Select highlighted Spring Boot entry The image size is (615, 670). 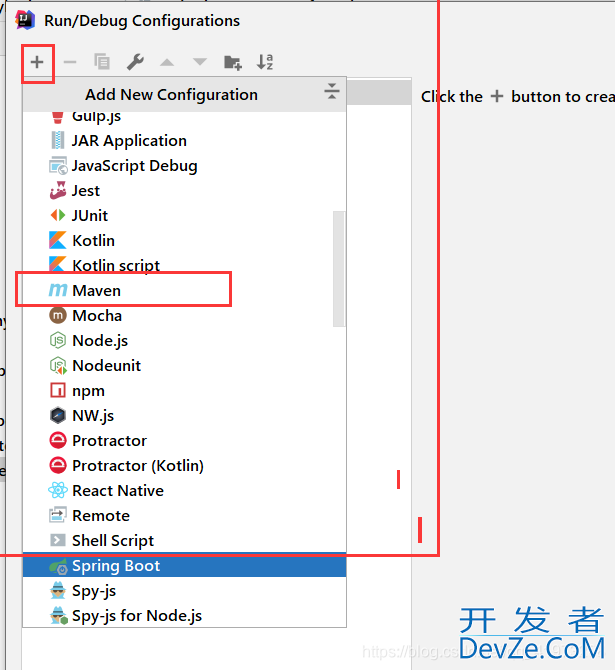pyautogui.click(x=184, y=565)
